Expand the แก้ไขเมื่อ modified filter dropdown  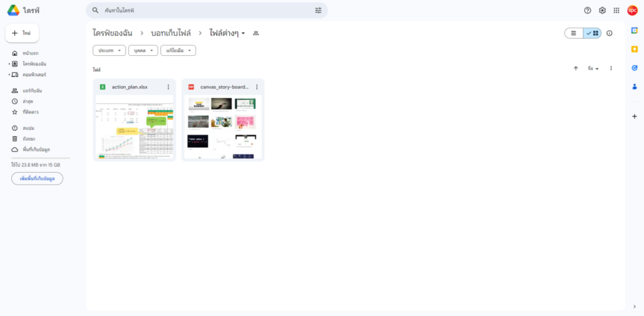(x=178, y=50)
